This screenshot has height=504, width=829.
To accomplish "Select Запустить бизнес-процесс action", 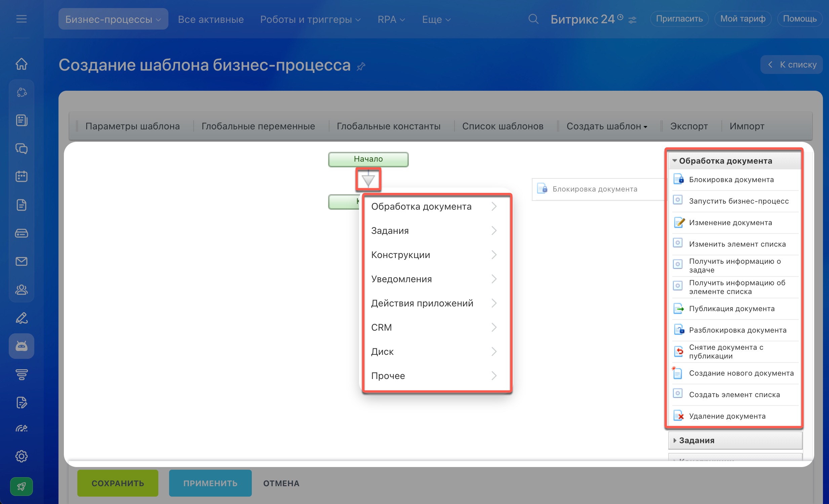I will (735, 201).
